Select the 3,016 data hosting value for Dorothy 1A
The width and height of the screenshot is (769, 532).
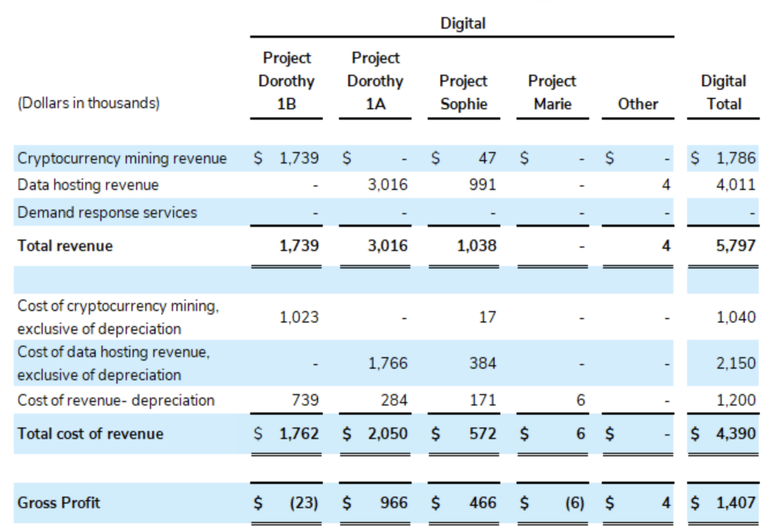(x=387, y=185)
